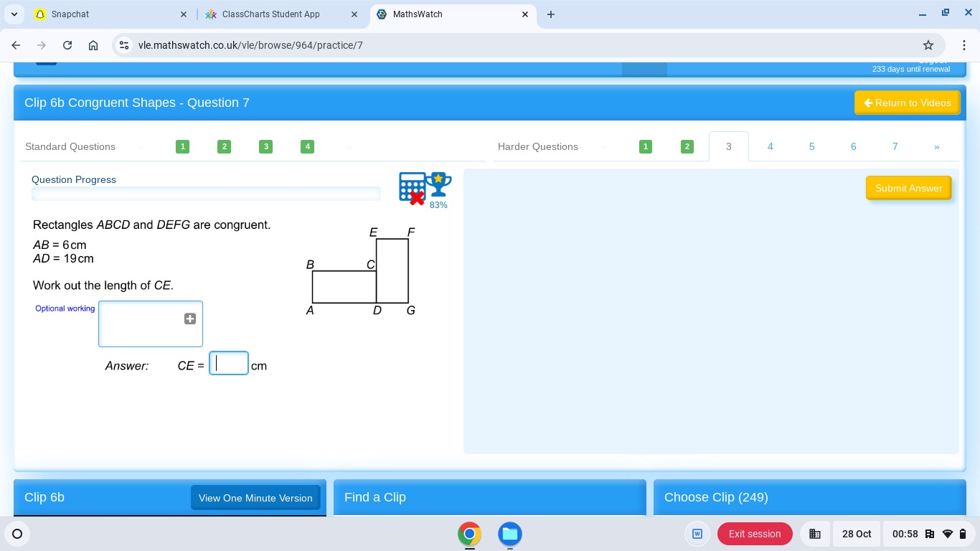
Task: Click the optional working box
Action: point(151,324)
